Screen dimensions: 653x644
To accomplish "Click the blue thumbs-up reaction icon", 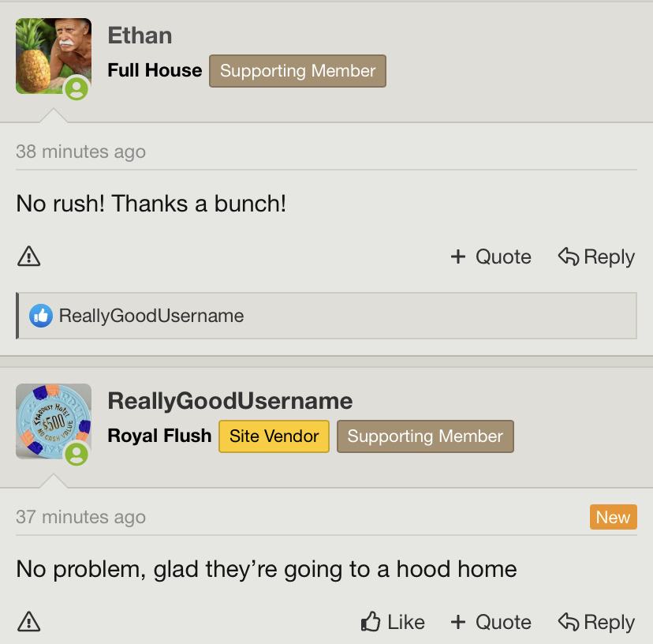I will coord(40,316).
